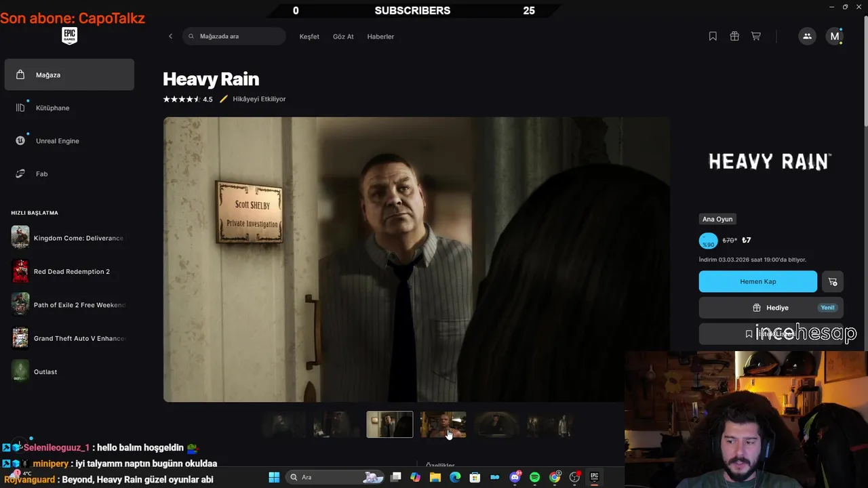Select Kütüphane in the sidebar
The image size is (868, 488).
69,108
